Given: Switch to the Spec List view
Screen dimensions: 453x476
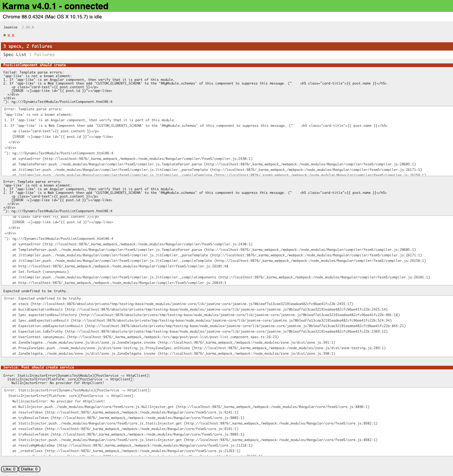Looking at the screenshot, I should pos(15,55).
